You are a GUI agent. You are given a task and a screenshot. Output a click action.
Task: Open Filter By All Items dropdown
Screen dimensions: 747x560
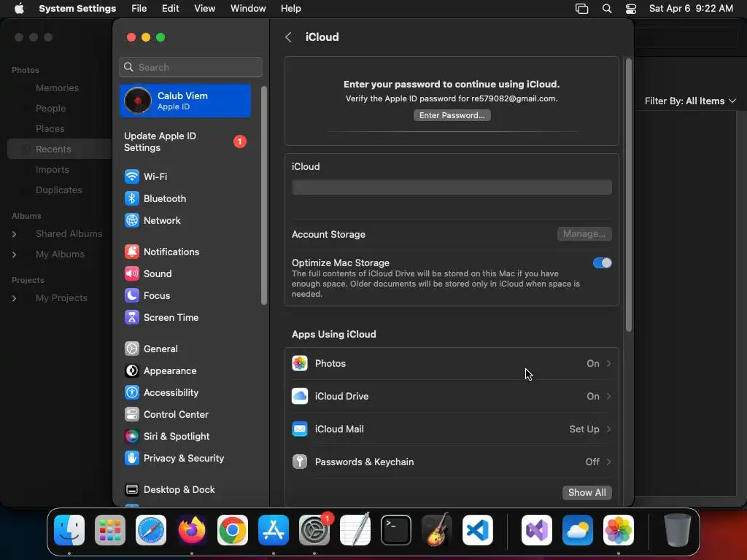coord(690,101)
